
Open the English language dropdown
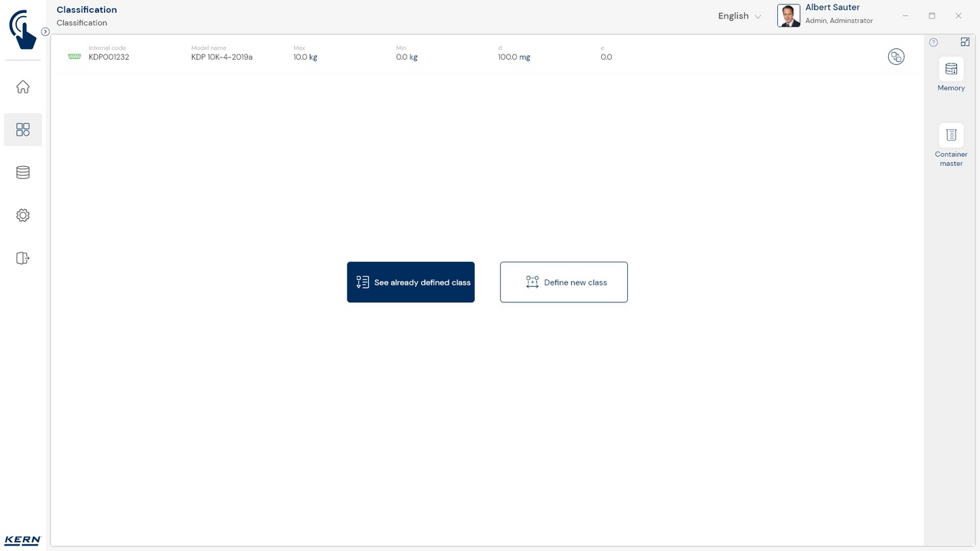[x=739, y=16]
